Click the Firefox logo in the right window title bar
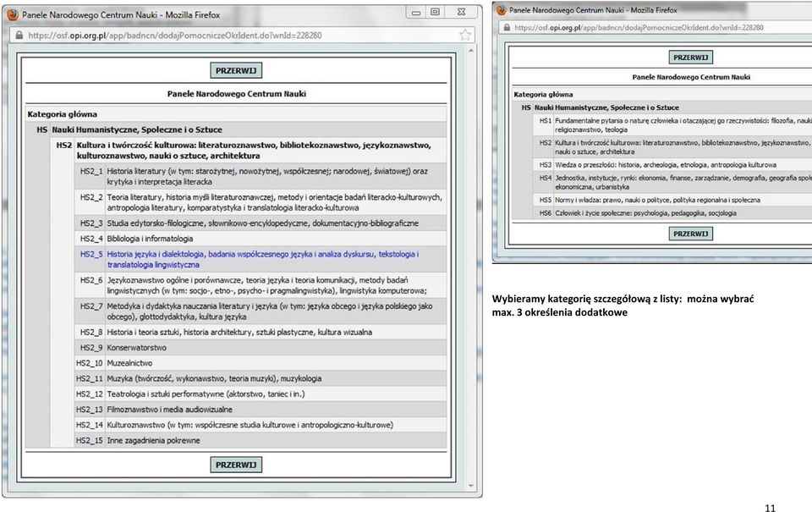This screenshot has height=512, width=812. click(501, 10)
